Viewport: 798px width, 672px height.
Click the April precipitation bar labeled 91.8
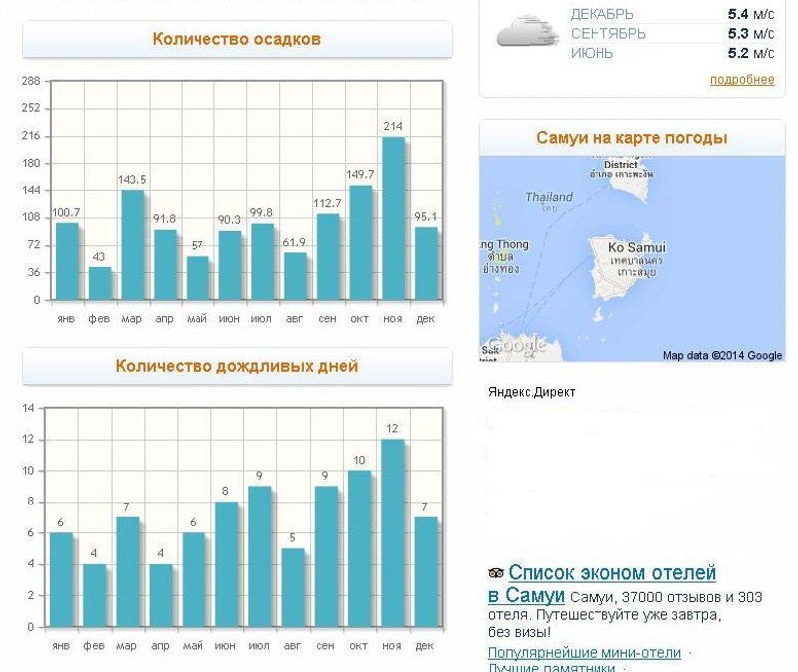165,265
